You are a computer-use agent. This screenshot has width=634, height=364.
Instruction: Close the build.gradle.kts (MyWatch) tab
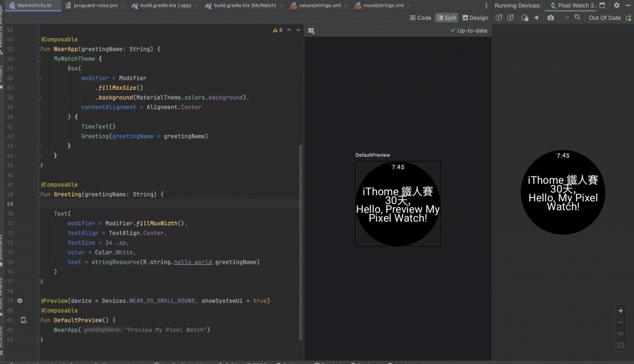(282, 5)
